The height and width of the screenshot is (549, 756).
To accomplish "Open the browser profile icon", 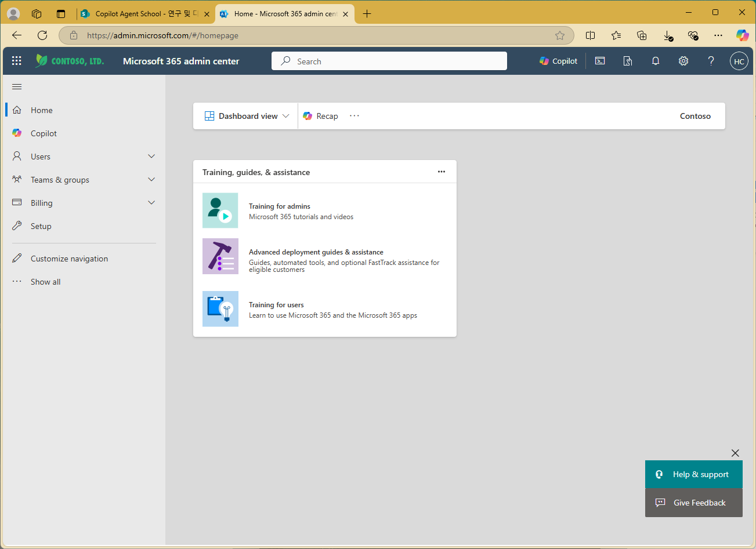I will [x=13, y=14].
